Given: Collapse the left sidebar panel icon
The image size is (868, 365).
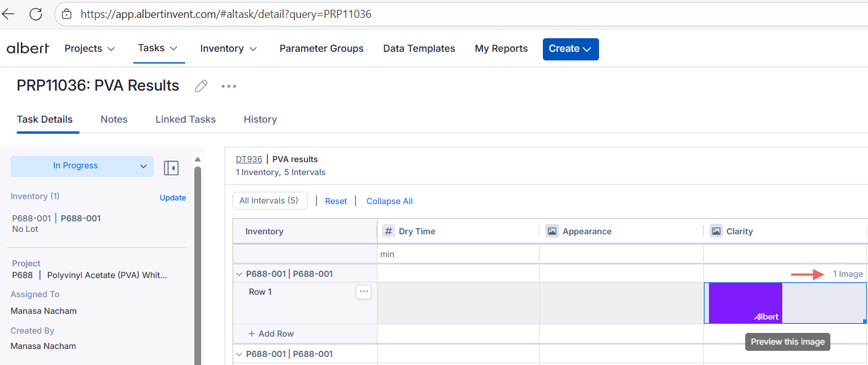Looking at the screenshot, I should point(171,168).
